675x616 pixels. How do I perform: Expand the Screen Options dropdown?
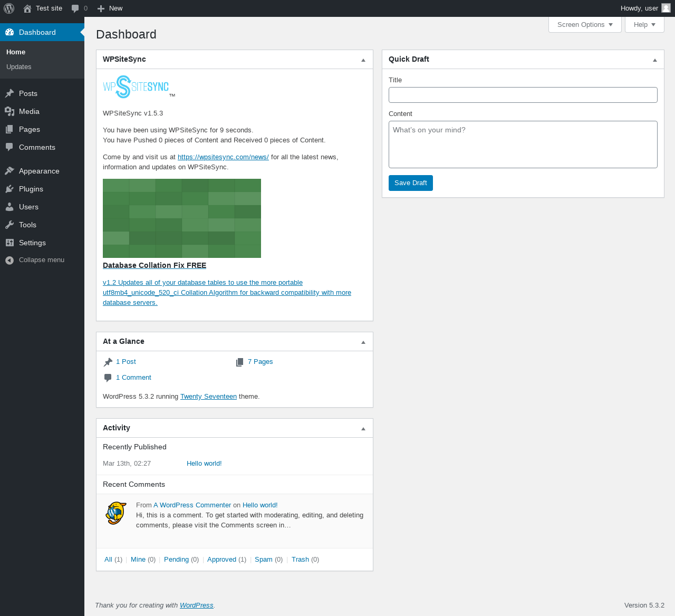tap(585, 24)
